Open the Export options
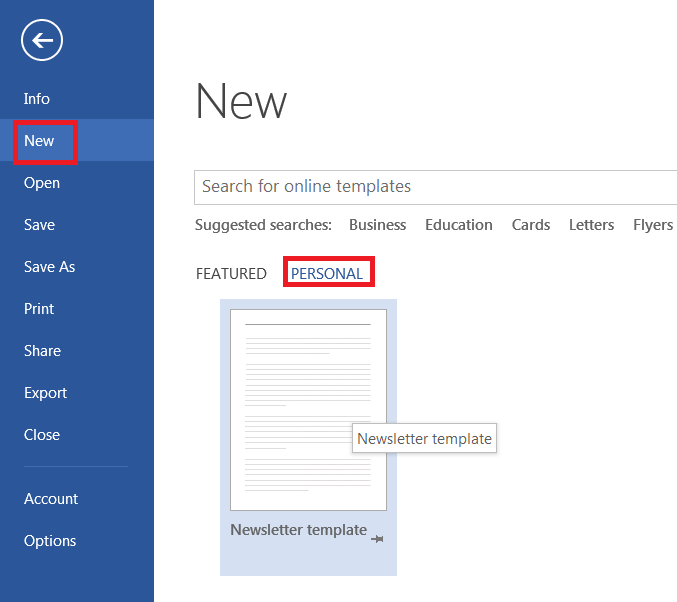677x602 pixels. [x=46, y=393]
